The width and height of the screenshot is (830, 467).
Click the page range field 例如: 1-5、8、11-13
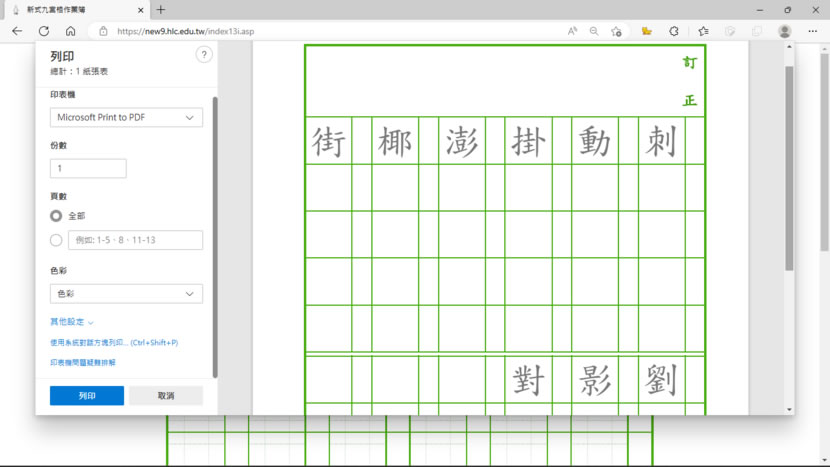tap(135, 240)
